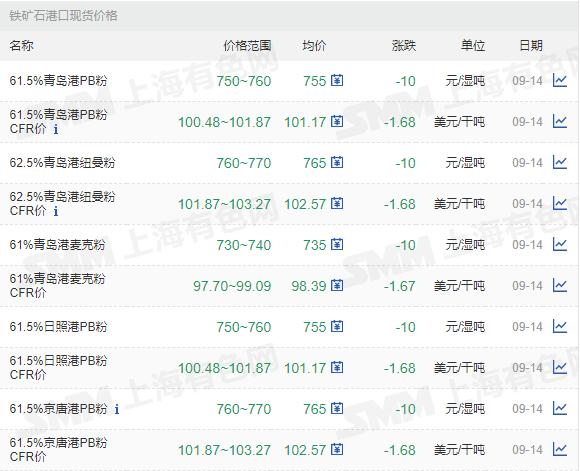Click info icon beside 61.5%青岛港PB粉 CFR价
Screen dimensions: 580x471
click(x=56, y=129)
